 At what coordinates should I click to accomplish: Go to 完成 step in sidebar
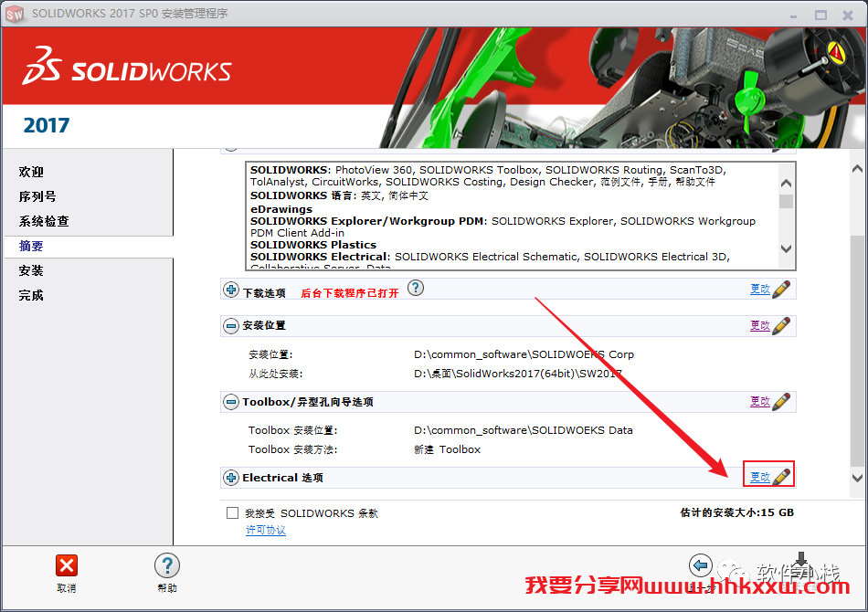31,295
